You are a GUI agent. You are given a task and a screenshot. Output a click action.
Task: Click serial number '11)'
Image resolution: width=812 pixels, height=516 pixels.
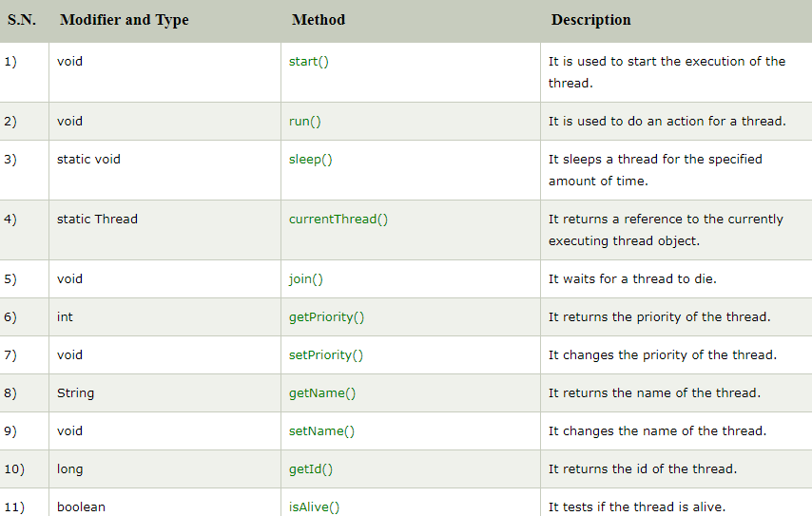click(14, 507)
